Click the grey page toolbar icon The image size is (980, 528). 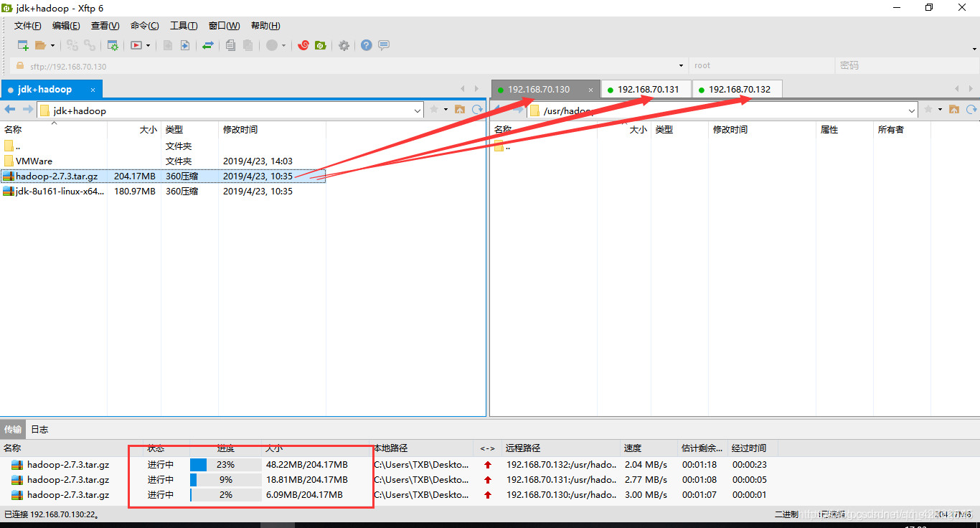tap(167, 45)
